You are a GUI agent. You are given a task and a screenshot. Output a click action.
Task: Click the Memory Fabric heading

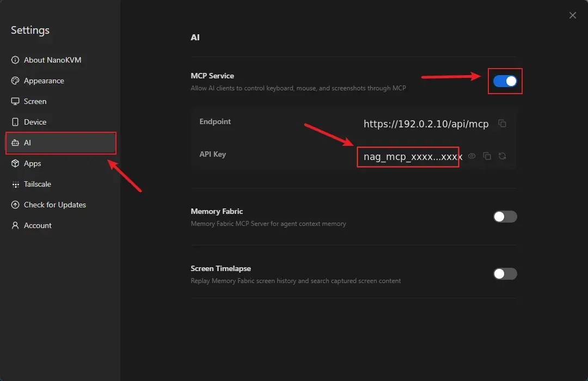tap(217, 212)
